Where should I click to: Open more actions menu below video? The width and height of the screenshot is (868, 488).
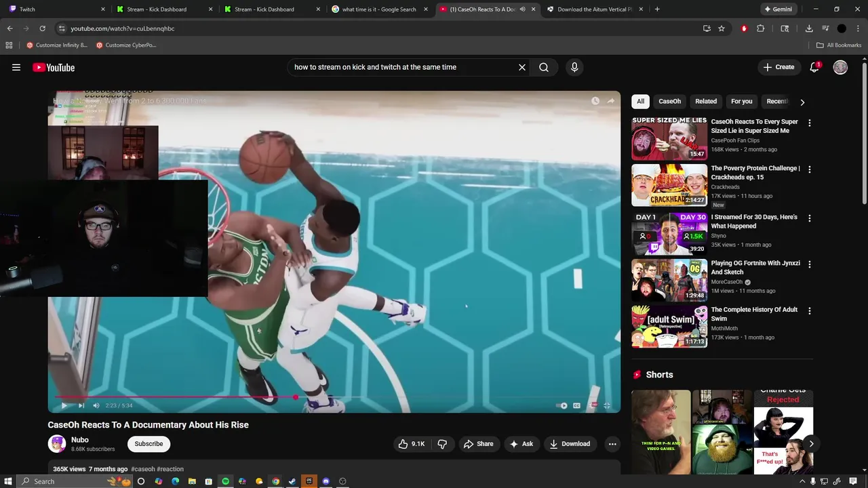pos(612,444)
